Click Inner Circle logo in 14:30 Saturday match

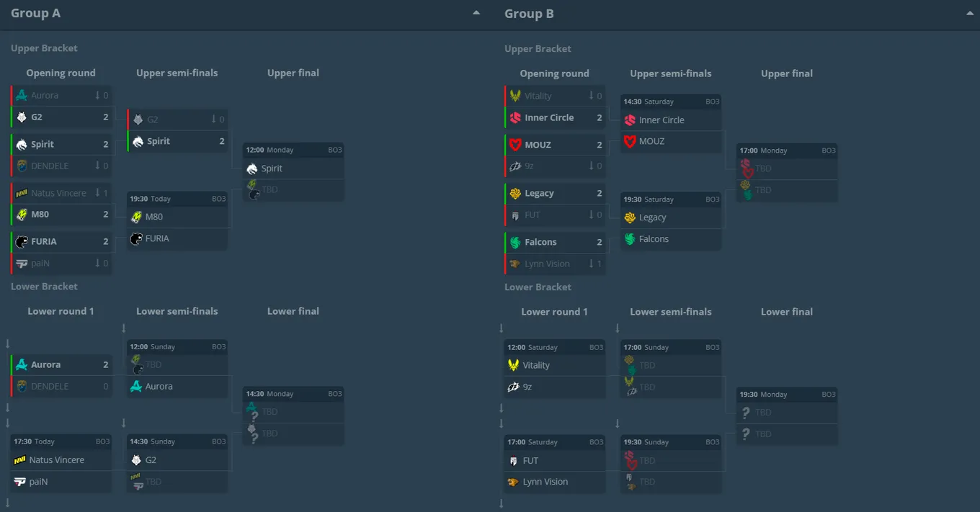[x=630, y=120]
